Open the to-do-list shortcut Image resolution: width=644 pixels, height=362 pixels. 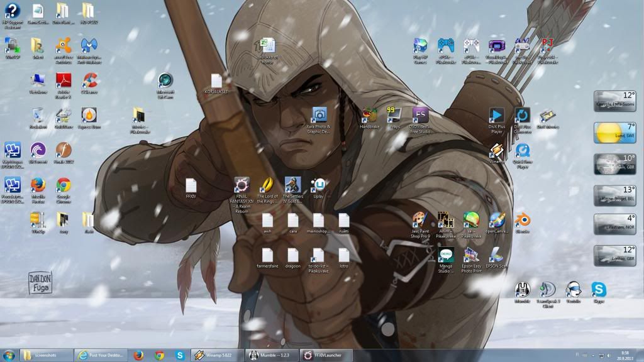[x=318, y=260]
